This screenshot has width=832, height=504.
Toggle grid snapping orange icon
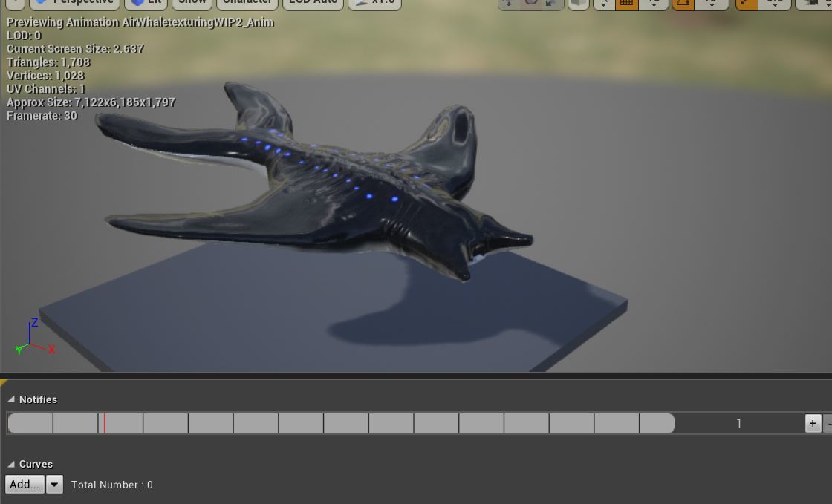(x=627, y=3)
